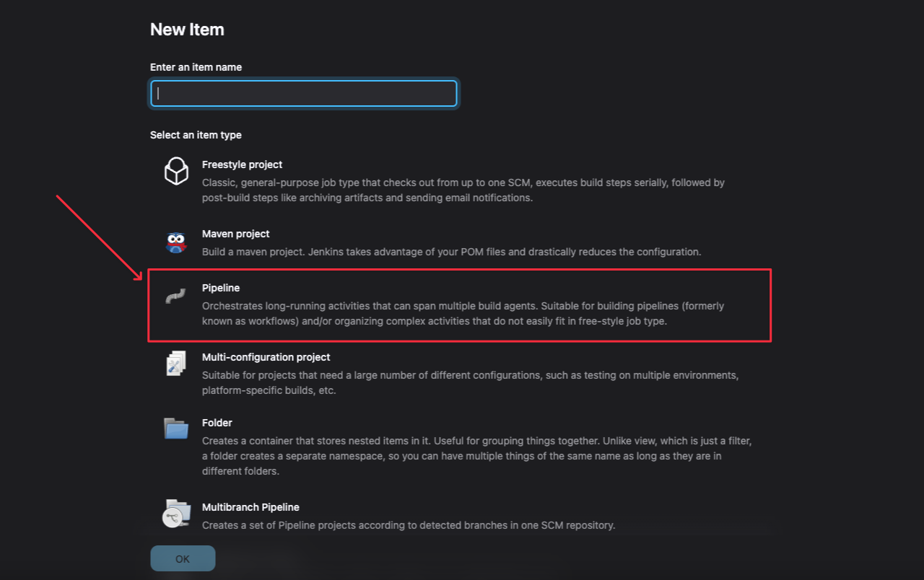This screenshot has width=924, height=580.
Task: Click the Maven project owl icon
Action: (x=176, y=242)
